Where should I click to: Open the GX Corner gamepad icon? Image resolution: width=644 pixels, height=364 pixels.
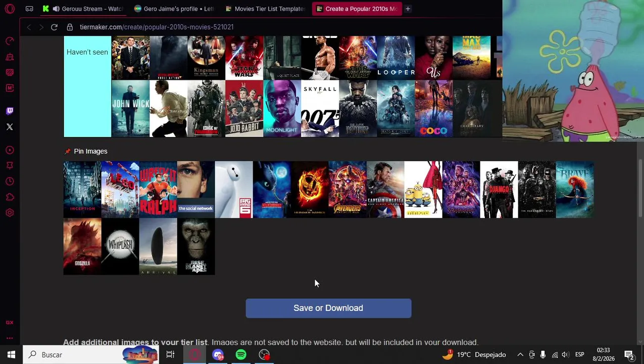point(29,9)
